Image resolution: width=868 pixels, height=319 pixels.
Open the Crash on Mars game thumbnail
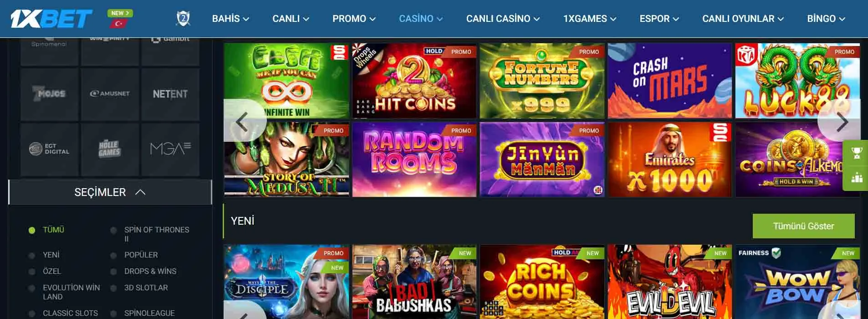(669, 81)
